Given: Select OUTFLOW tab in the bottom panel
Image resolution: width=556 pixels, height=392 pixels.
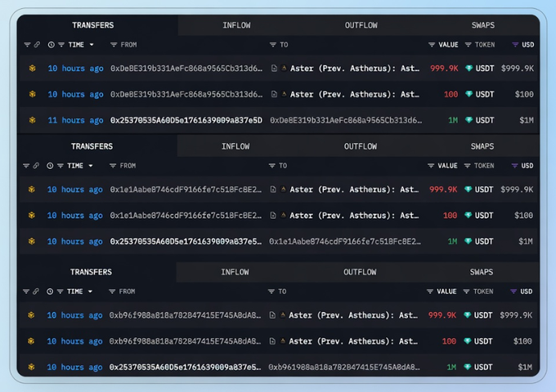Looking at the screenshot, I should pos(360,272).
